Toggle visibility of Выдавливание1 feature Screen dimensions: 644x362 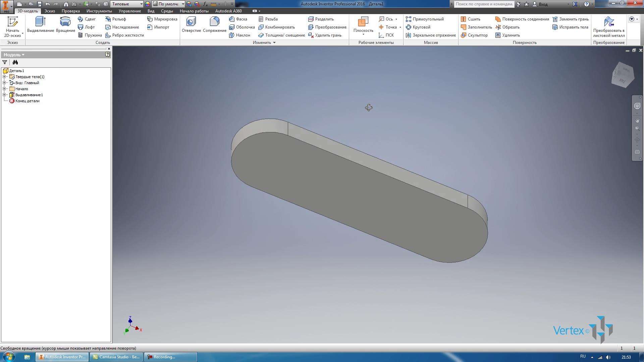click(x=28, y=95)
